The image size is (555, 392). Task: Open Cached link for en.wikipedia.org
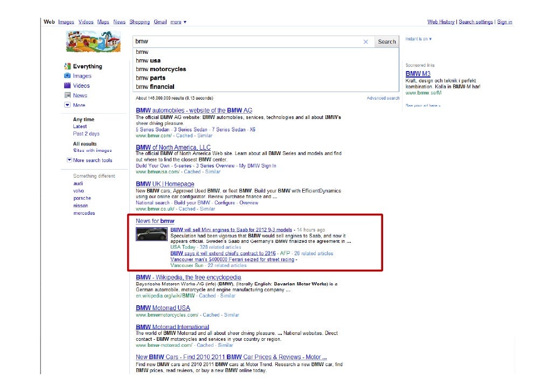pyautogui.click(x=207, y=296)
